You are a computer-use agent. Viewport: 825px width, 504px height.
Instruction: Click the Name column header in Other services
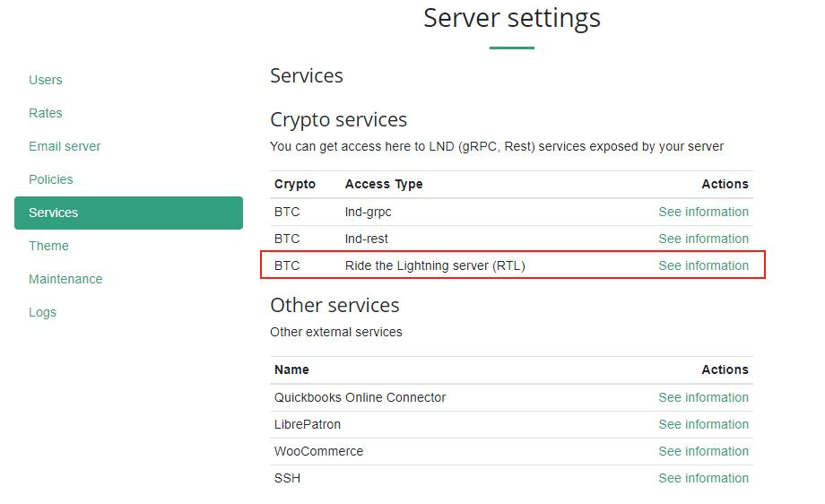tap(291, 369)
